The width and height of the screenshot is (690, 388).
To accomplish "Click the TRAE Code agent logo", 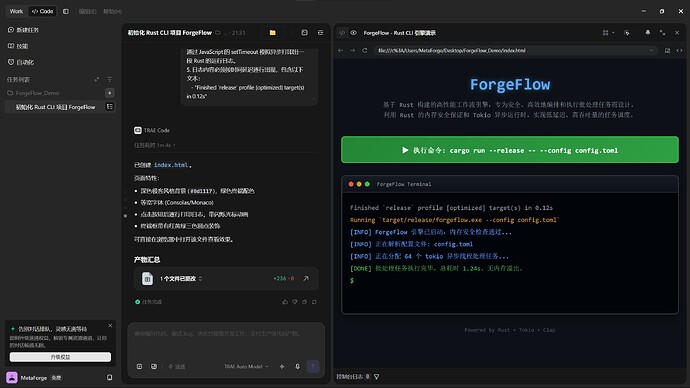I will pos(138,130).
